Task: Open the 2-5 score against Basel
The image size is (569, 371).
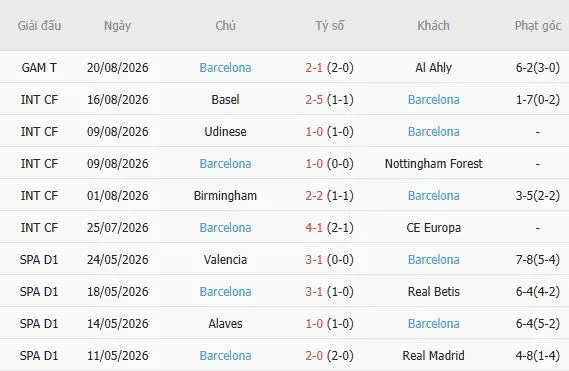Action: 314,99
